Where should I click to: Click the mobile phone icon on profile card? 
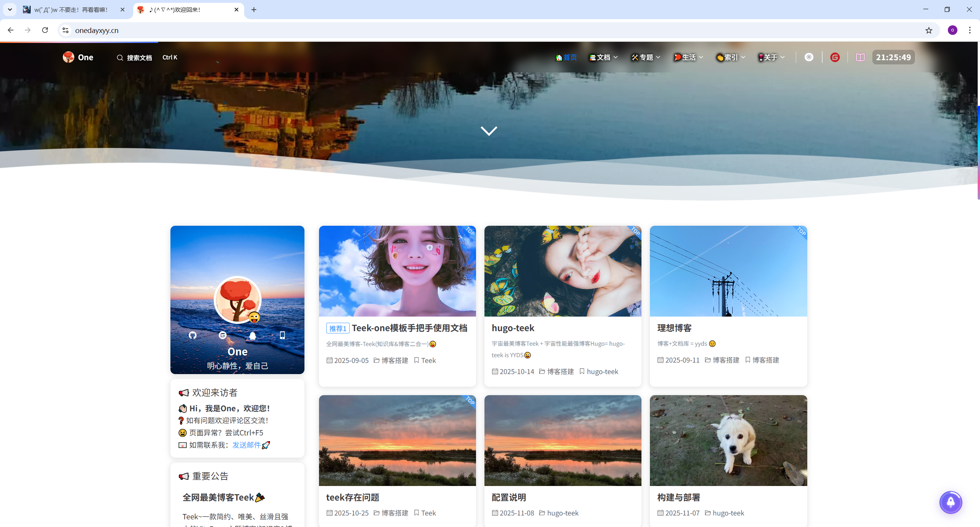282,335
